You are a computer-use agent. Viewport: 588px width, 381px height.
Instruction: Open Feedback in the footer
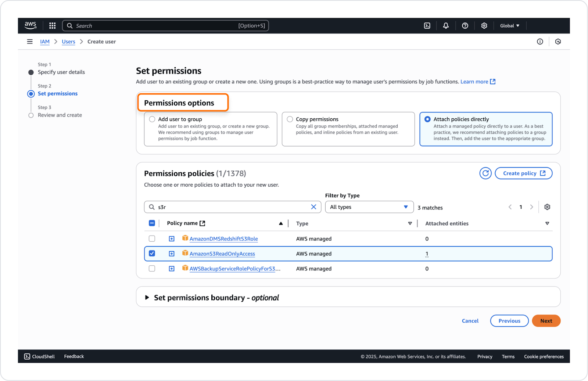tap(74, 356)
